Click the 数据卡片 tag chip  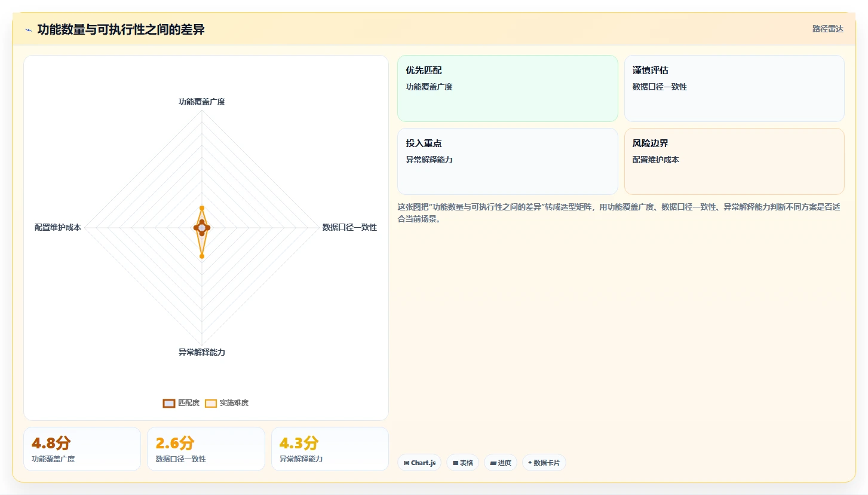tap(544, 463)
